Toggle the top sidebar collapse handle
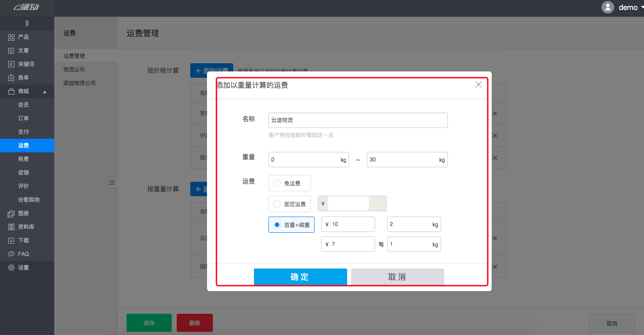Screen dimensions: 644x335 coord(27,24)
